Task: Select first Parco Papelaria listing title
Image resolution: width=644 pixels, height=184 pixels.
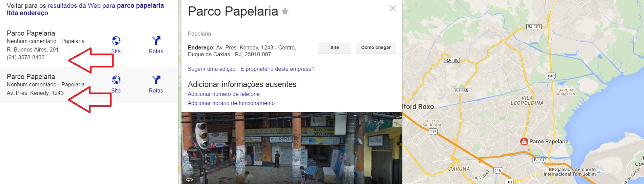Action: point(31,33)
